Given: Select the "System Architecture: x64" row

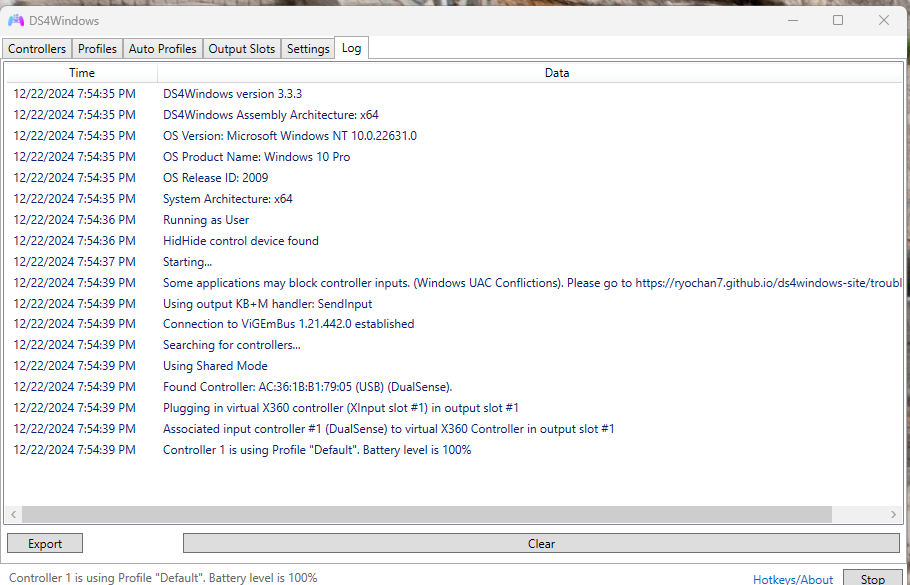Looking at the screenshot, I should pyautogui.click(x=454, y=198).
